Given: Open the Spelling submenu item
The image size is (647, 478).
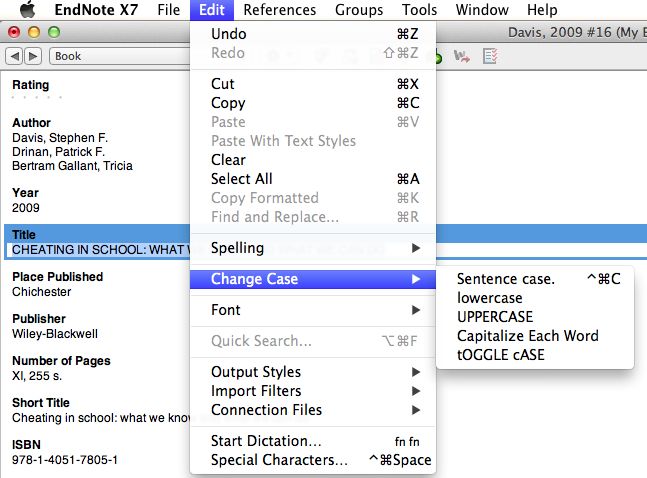Looking at the screenshot, I should (x=313, y=248).
